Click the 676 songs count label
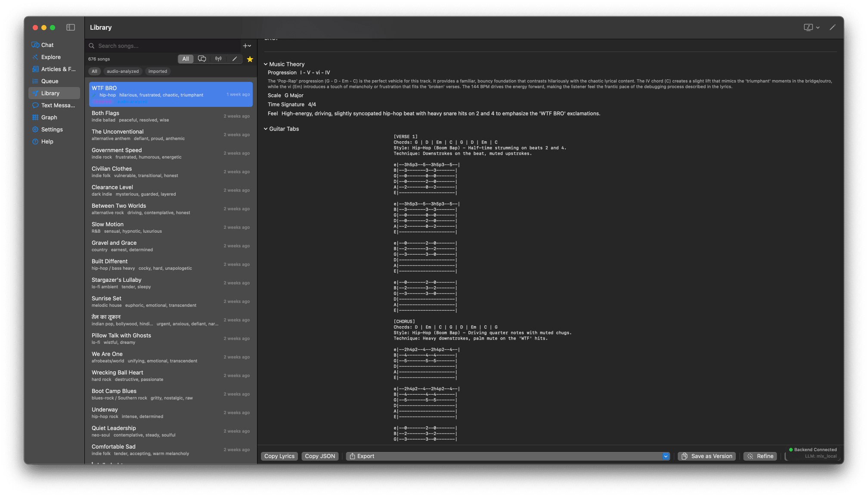868x496 pixels. point(99,59)
